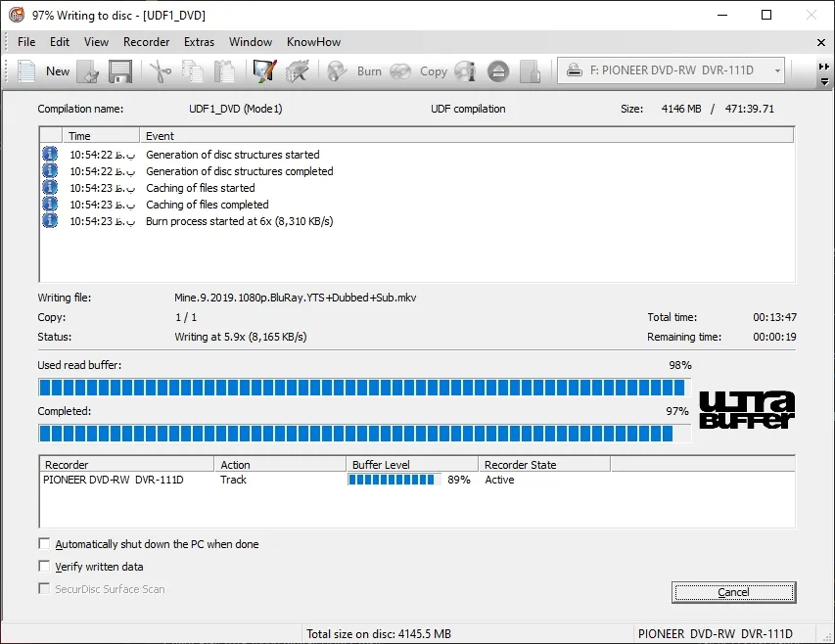The width and height of the screenshot is (835, 644).
Task: Click the New compilation toolbar icon
Action: point(43,71)
